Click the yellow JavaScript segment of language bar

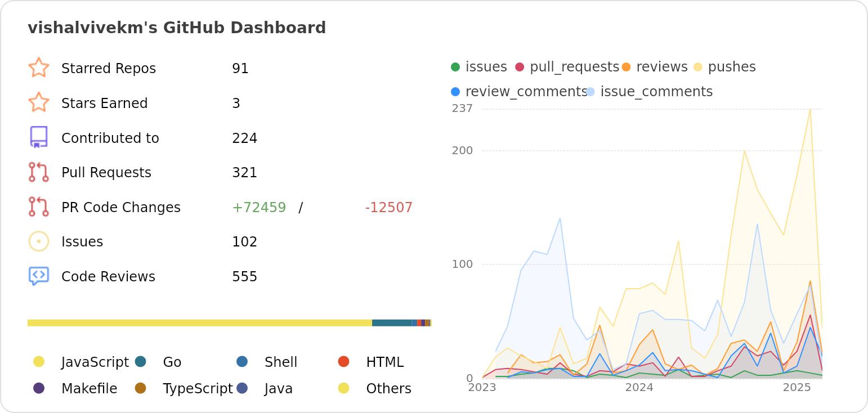200,323
